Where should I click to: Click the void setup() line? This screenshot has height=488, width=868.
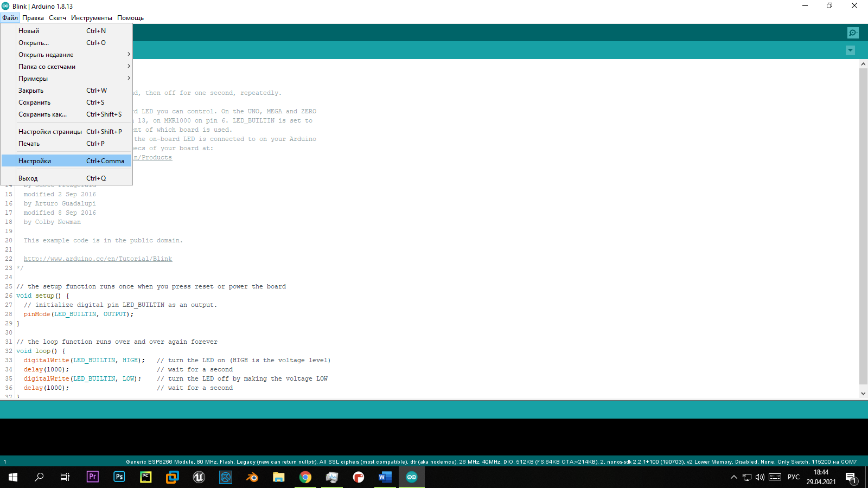(x=43, y=296)
